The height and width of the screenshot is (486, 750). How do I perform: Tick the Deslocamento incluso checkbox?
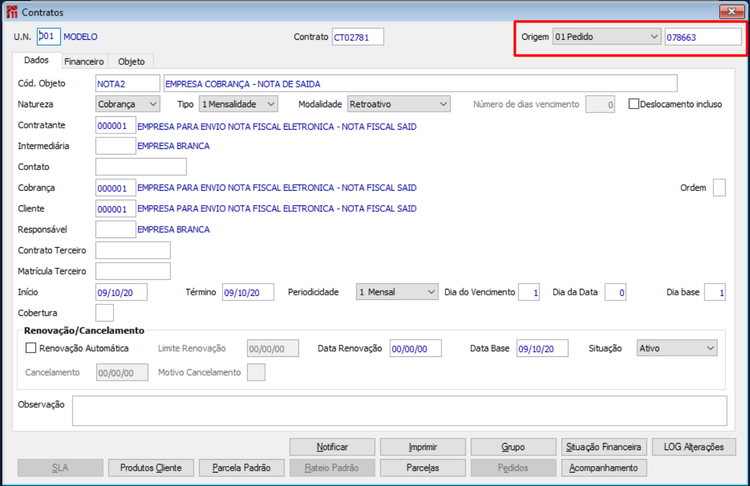coord(634,104)
